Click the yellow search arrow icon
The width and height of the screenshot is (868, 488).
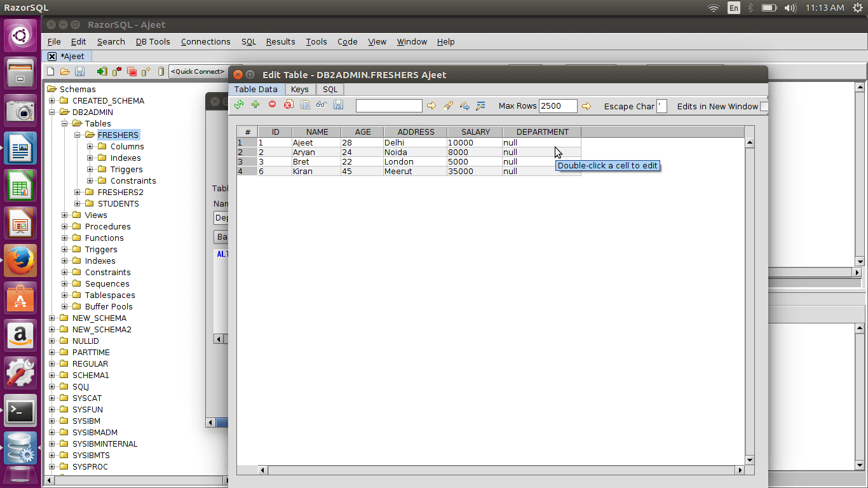pos(431,106)
